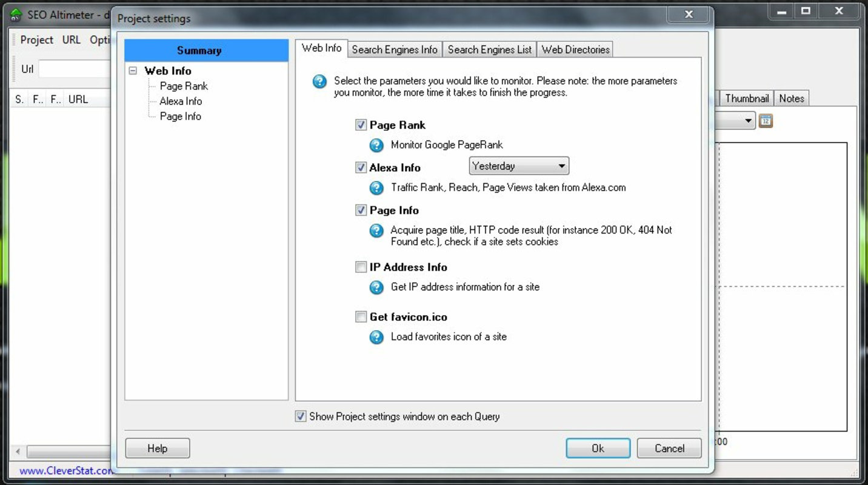Switch to the Search Engines Info tab
Viewport: 868px width, 485px height.
click(x=395, y=50)
